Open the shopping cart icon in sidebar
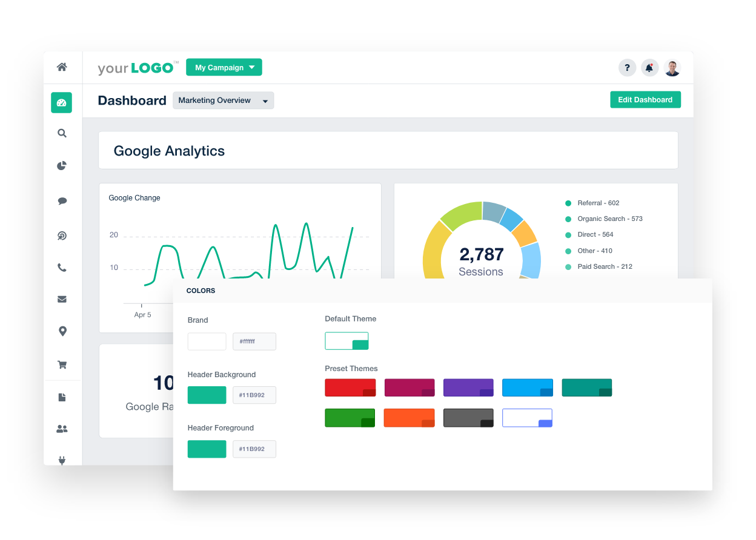 click(x=62, y=365)
